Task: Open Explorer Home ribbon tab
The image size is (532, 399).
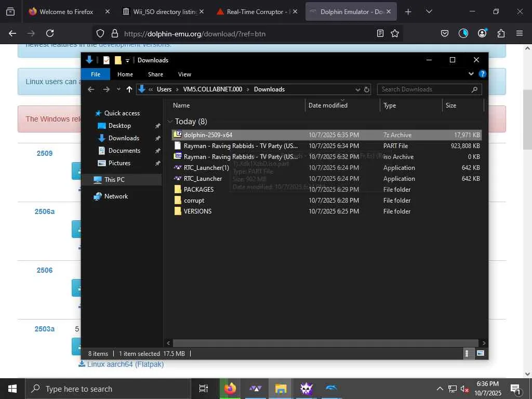Action: 125,74
